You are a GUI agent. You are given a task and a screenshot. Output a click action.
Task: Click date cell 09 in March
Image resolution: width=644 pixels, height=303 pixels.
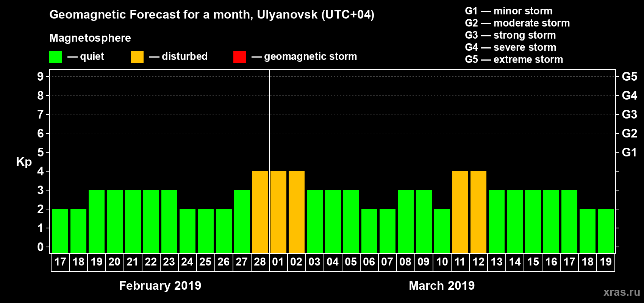coord(424,262)
